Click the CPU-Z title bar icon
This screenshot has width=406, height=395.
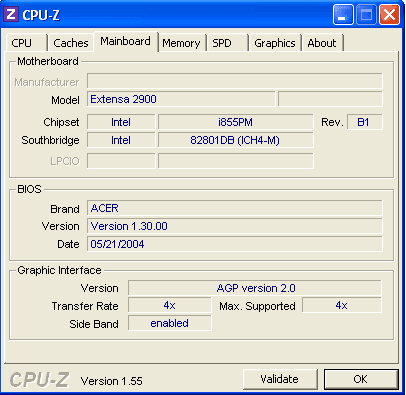click(x=11, y=14)
